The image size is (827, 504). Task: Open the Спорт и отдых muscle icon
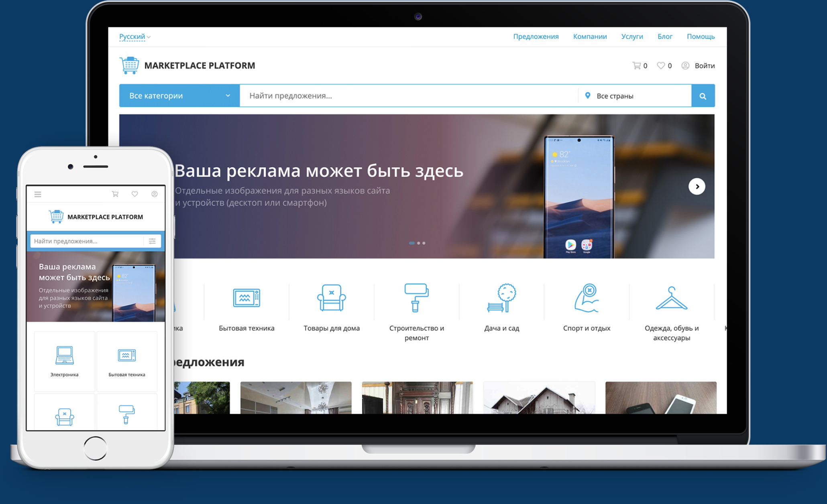(587, 298)
